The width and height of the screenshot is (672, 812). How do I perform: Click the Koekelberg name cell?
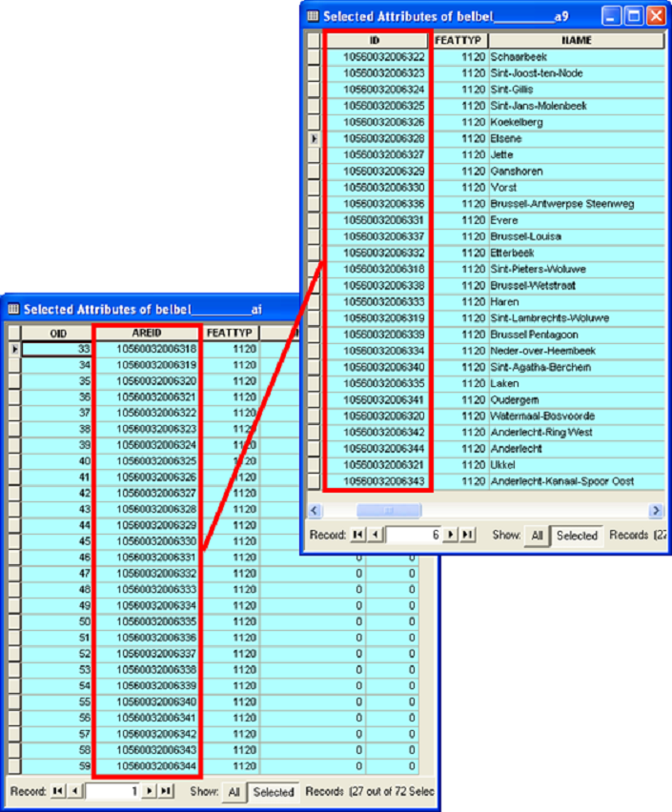[x=577, y=122]
